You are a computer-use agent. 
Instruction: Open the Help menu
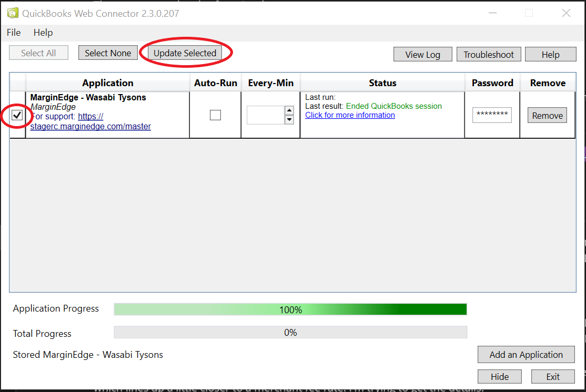[43, 33]
